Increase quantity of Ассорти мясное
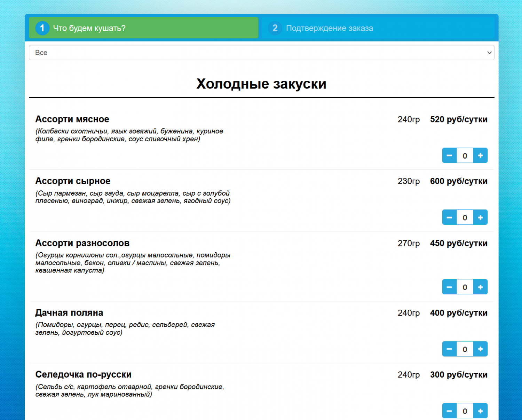Viewport: 522px width, 420px height. 480,156
